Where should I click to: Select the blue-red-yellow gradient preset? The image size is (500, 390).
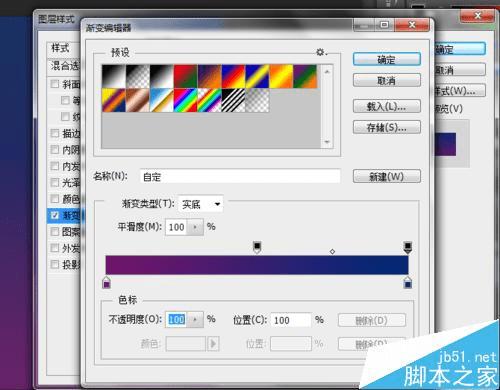pyautogui.click(x=233, y=77)
